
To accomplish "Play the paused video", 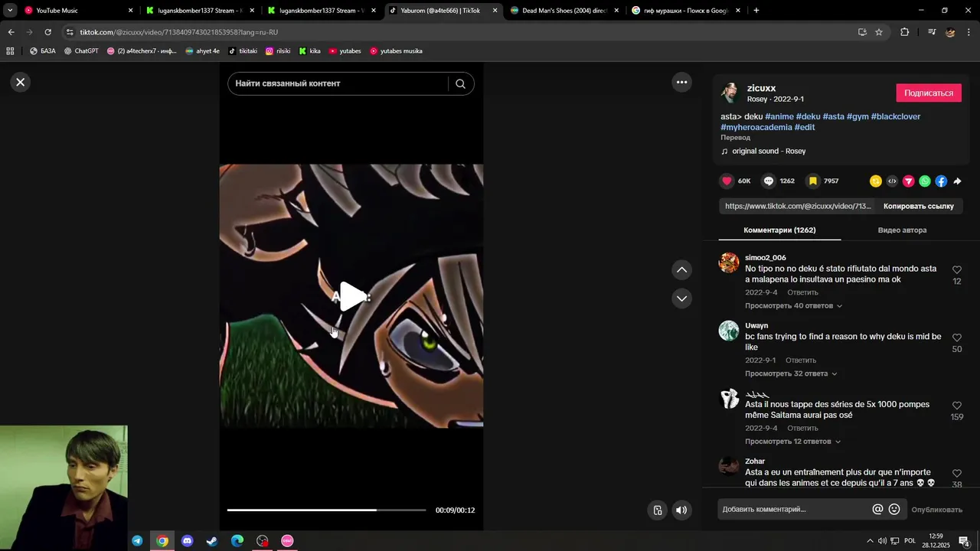I will 351,296.
